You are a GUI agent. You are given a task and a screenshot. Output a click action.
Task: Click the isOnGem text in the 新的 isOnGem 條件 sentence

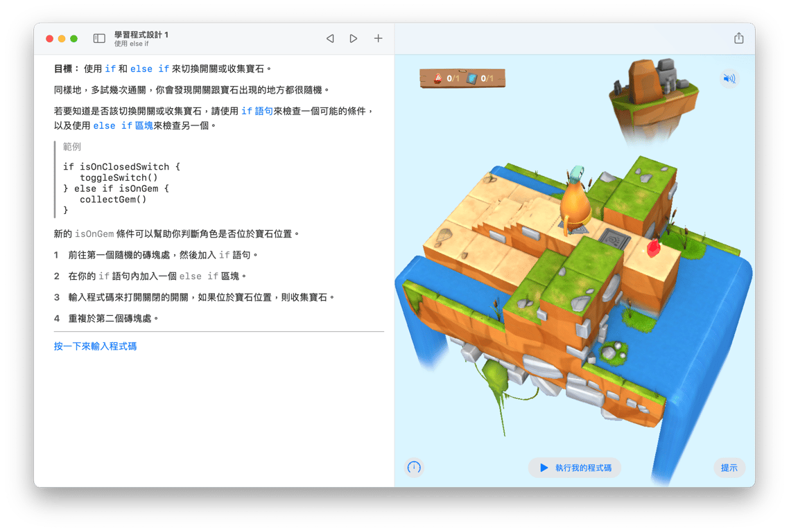coord(94,234)
